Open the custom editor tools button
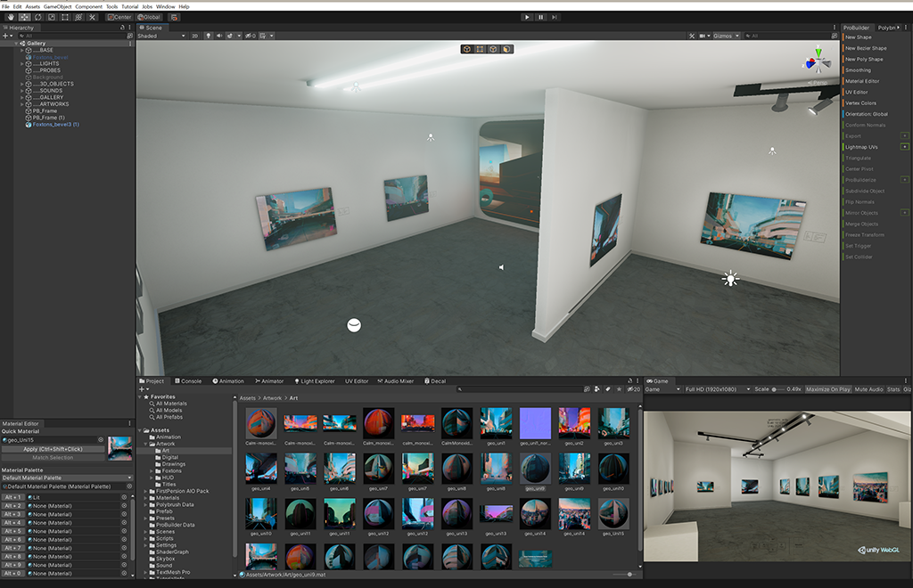The width and height of the screenshot is (913, 588). coord(92,18)
